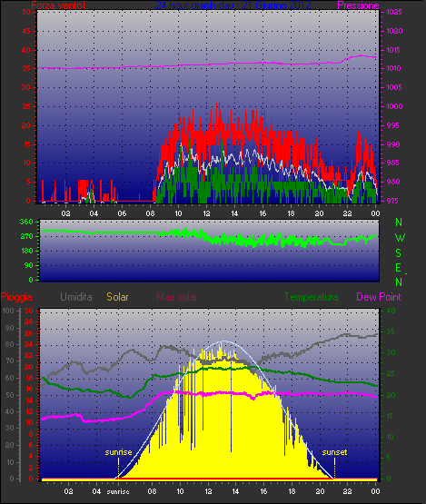This screenshot has height=504, width=426.
Task: Click the yellow 'Solar' legend label
Action: (x=117, y=297)
